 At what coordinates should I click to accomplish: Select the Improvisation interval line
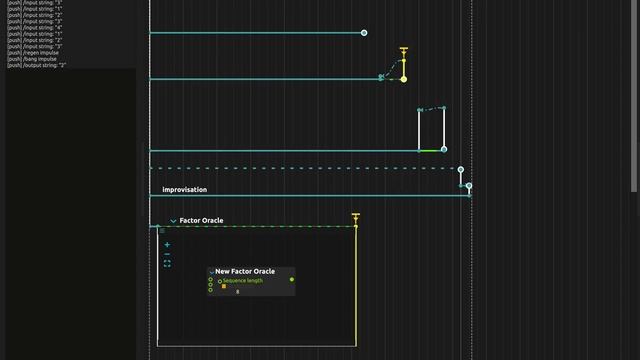coord(310,196)
